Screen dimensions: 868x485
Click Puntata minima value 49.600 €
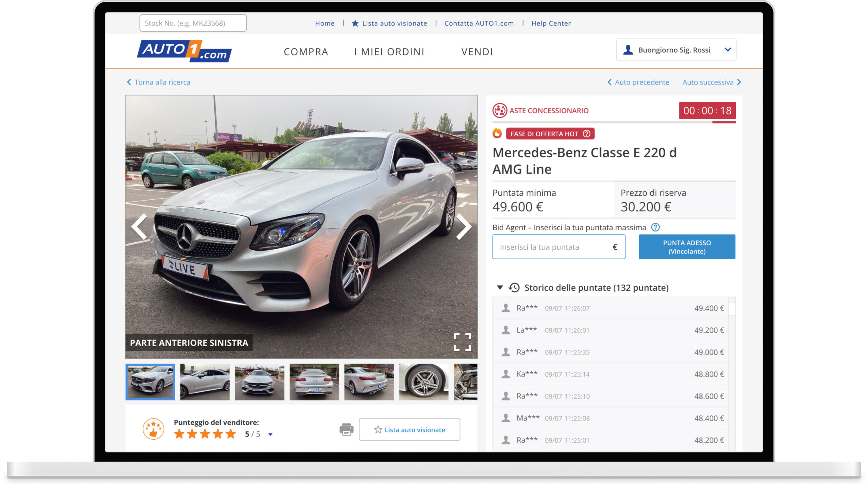tap(517, 207)
